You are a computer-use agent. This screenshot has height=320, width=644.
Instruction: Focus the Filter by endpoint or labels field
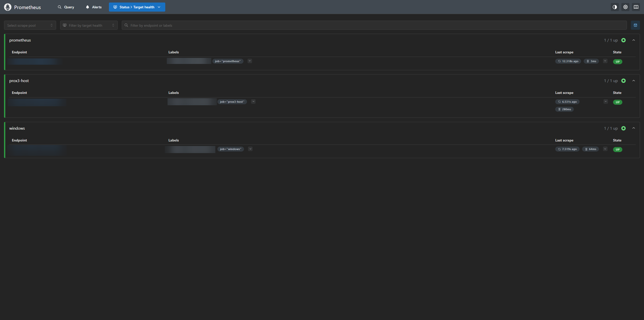374,25
